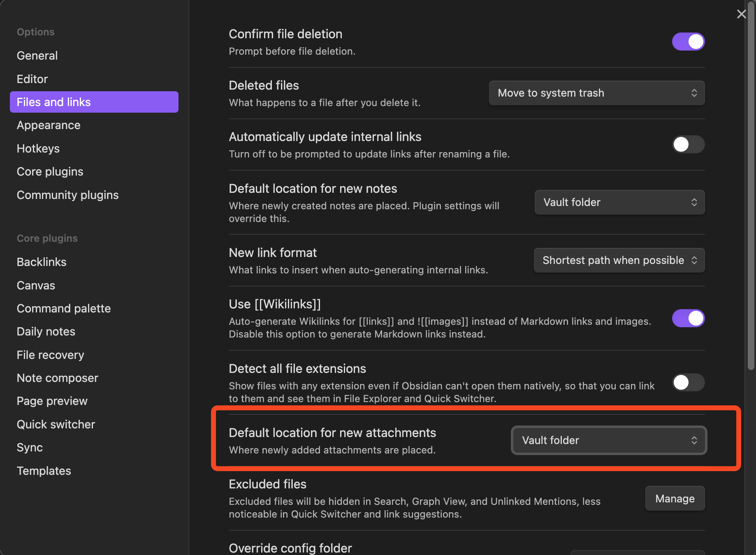Click the vertical scrollbar in settings pane

coord(751,185)
